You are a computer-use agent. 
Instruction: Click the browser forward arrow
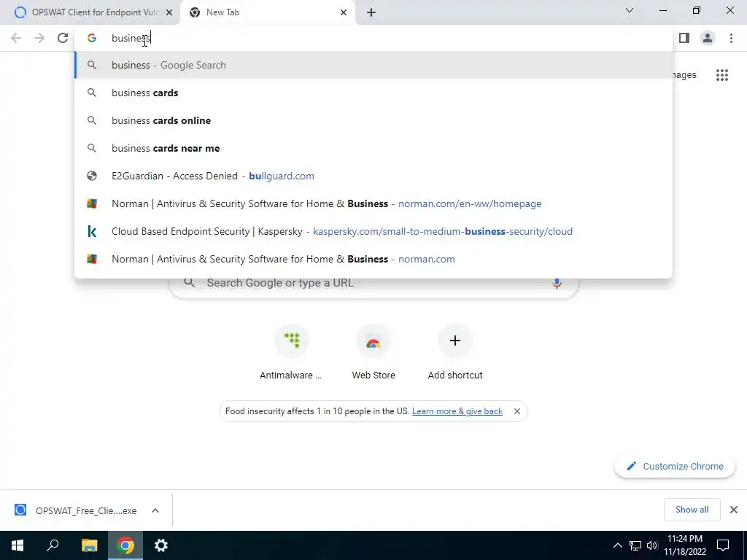pos(39,38)
